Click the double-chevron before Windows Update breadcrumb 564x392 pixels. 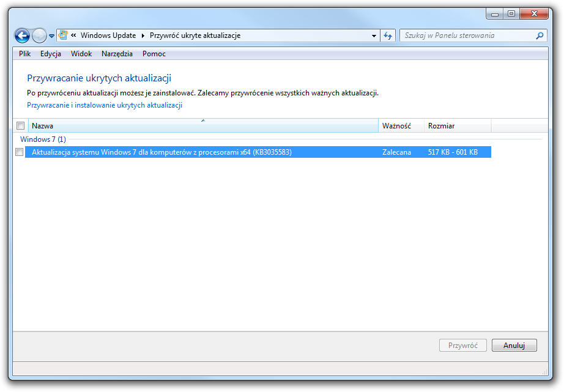click(74, 35)
